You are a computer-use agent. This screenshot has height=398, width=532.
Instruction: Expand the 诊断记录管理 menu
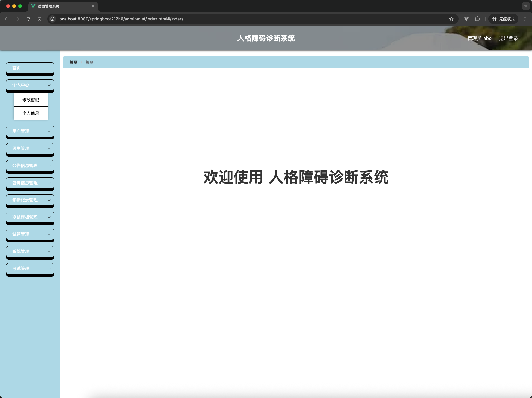(30, 200)
